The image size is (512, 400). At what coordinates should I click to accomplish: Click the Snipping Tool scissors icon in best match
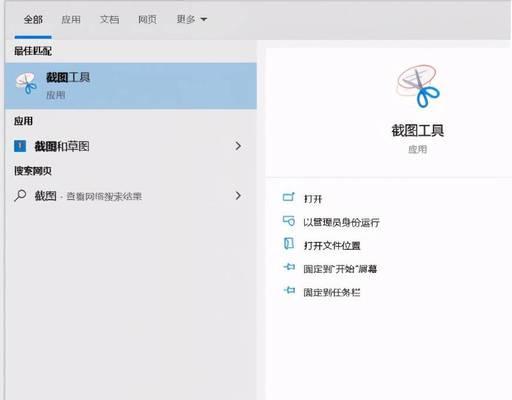[x=26, y=83]
